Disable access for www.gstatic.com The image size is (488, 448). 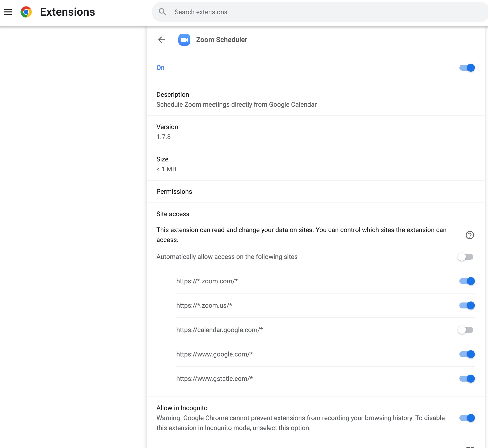[x=467, y=379]
